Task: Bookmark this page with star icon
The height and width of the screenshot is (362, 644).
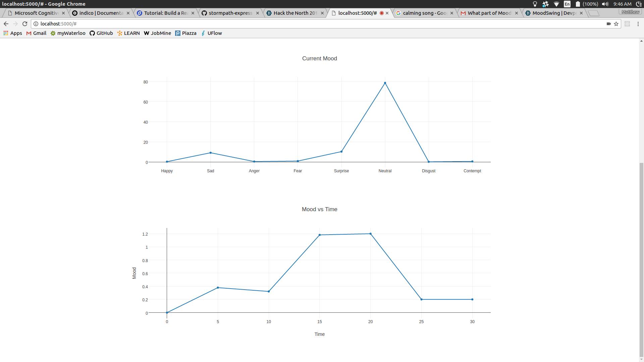Action: pos(616,24)
